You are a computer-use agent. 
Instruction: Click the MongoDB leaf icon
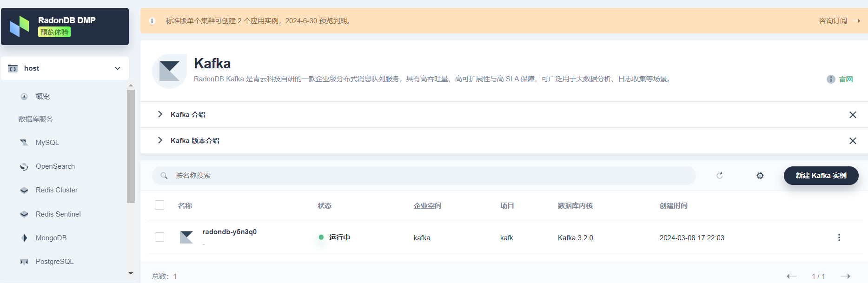(24, 238)
